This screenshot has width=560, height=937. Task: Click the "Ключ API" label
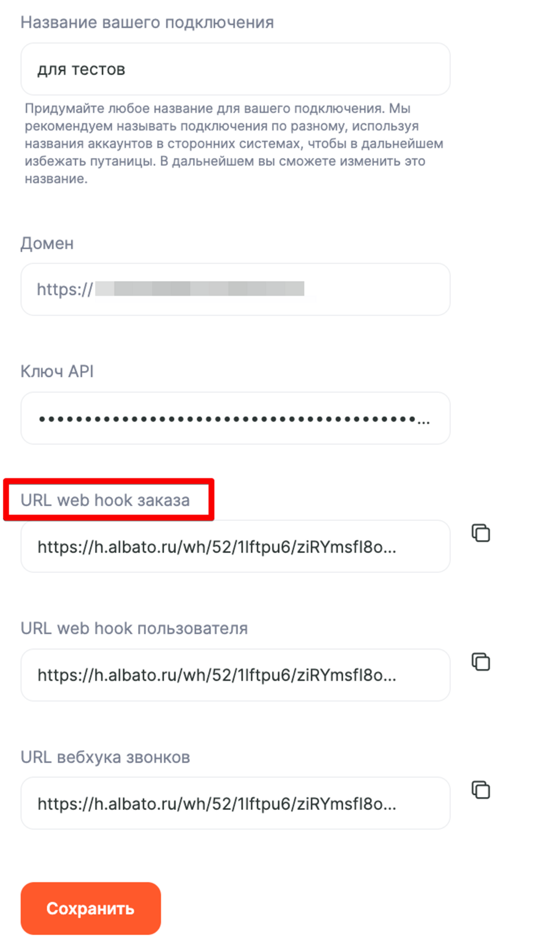tap(57, 371)
